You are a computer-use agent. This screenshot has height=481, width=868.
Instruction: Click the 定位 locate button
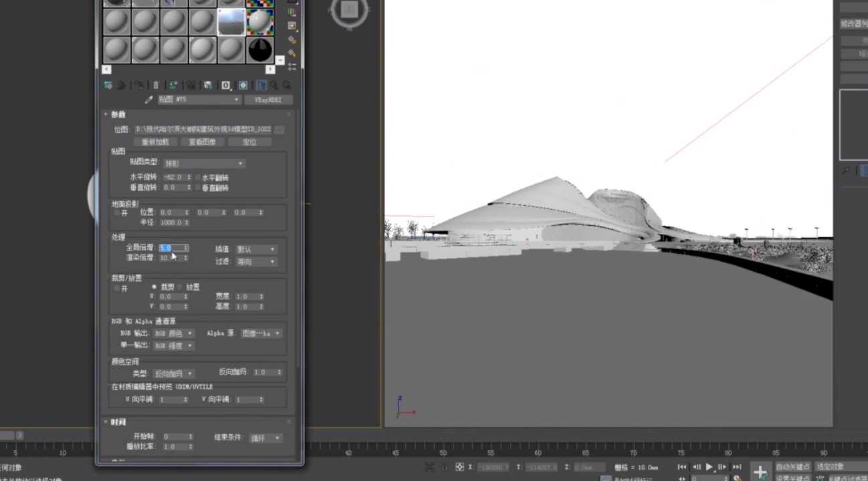click(249, 142)
